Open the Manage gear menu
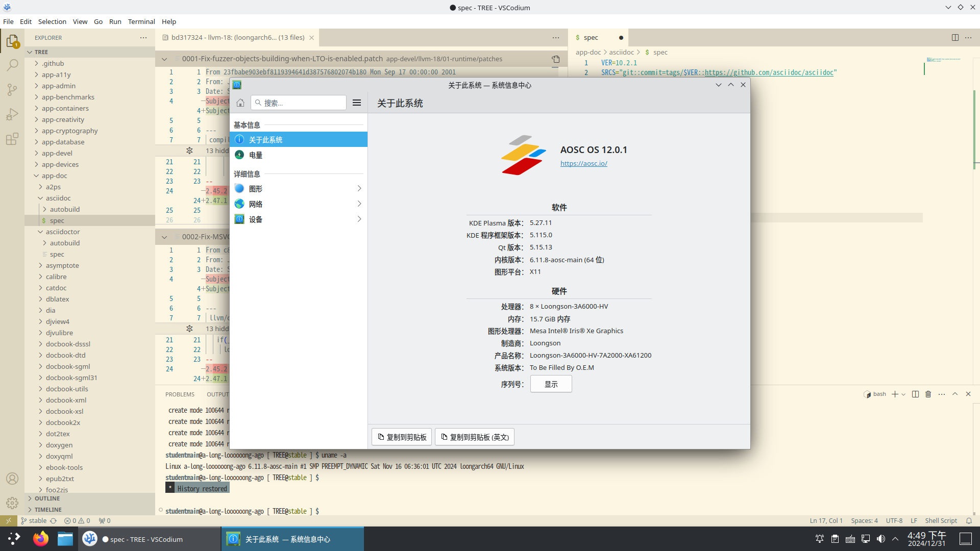The image size is (980, 551). [12, 503]
